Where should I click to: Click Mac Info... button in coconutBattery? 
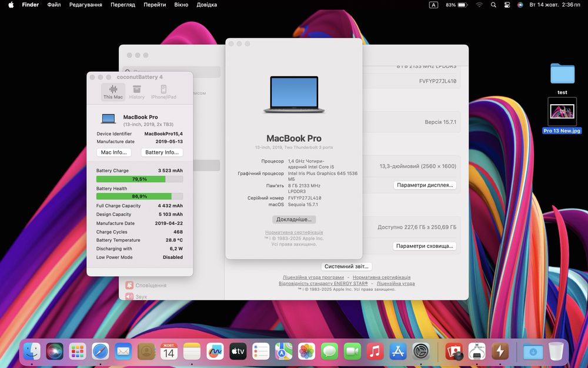[x=114, y=152]
